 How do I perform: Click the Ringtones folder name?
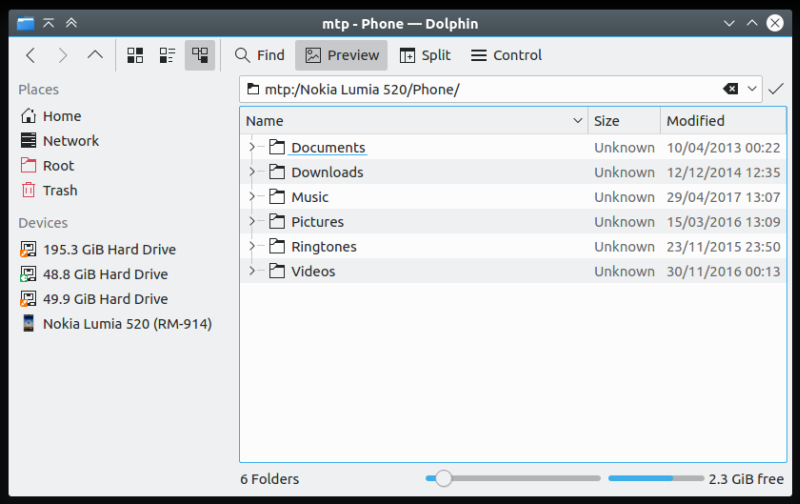pos(323,247)
